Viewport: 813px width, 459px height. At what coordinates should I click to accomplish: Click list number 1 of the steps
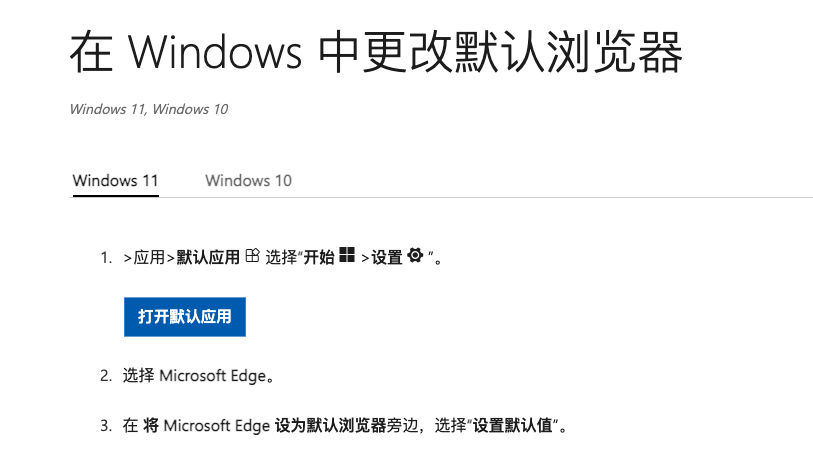[106, 258]
